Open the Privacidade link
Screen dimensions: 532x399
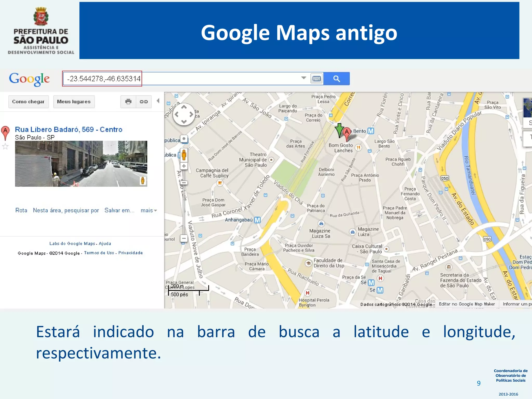130,253
